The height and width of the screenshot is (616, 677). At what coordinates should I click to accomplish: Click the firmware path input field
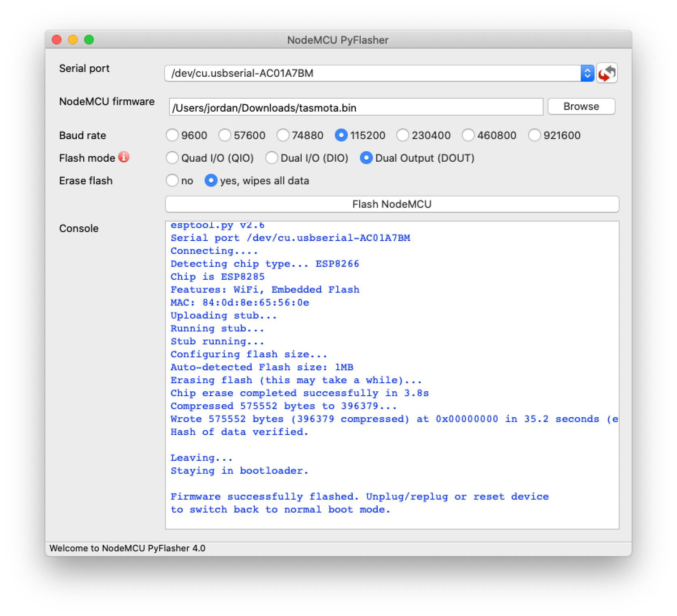[356, 108]
